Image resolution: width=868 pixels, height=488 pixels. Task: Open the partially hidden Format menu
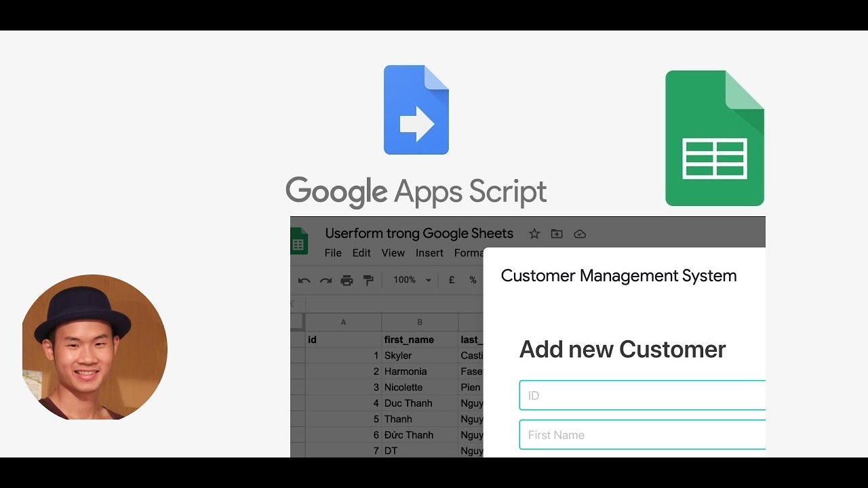pos(469,253)
